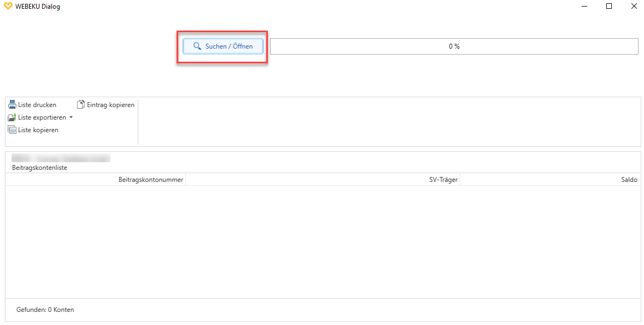644x325 pixels.
Task: Click the Eintrag kopieren document icon
Action: pos(81,105)
